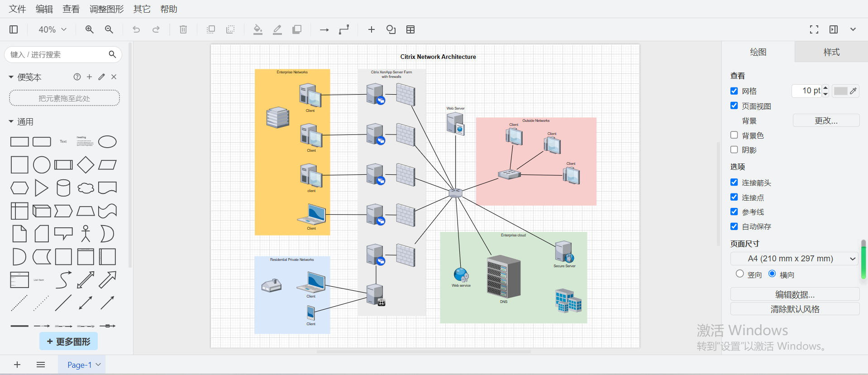This screenshot has height=375, width=868.
Task: Enable the 阴影 shadow checkbox
Action: [734, 150]
